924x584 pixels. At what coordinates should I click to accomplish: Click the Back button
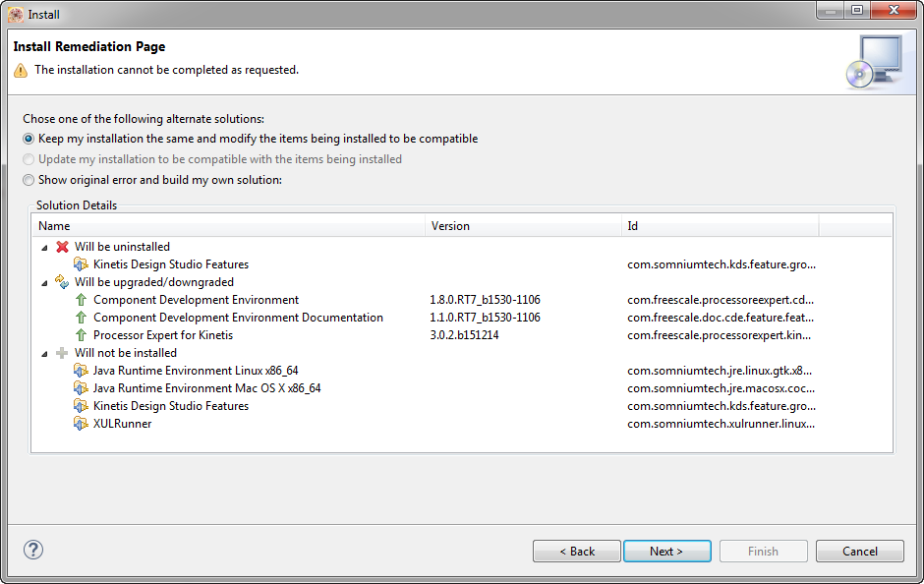[x=576, y=551]
